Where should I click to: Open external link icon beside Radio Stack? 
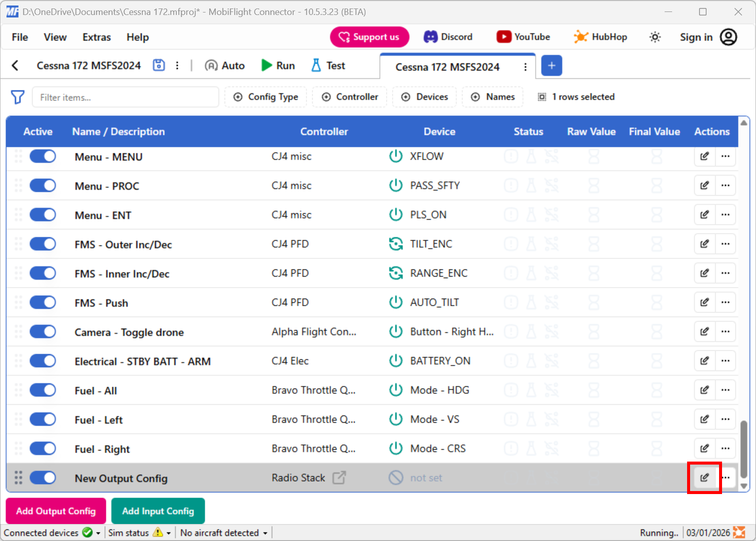pyautogui.click(x=339, y=478)
